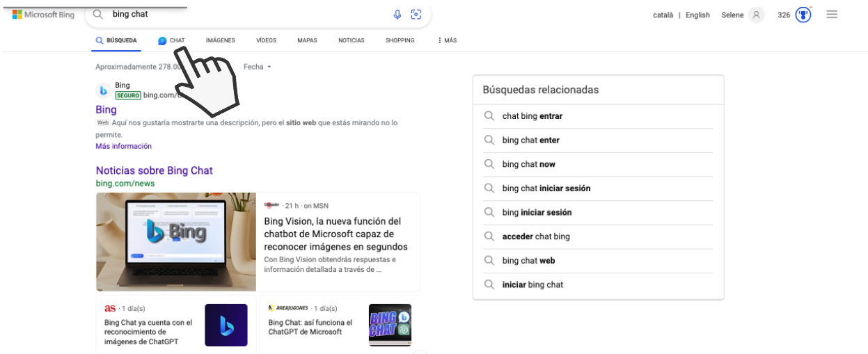Click the magnifier icon in search box

pyautogui.click(x=98, y=14)
